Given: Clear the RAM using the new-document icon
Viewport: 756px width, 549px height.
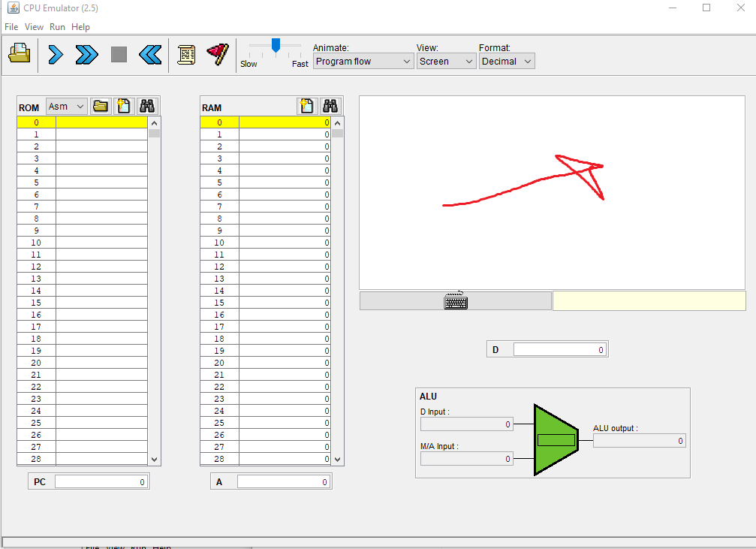Looking at the screenshot, I should point(306,105).
